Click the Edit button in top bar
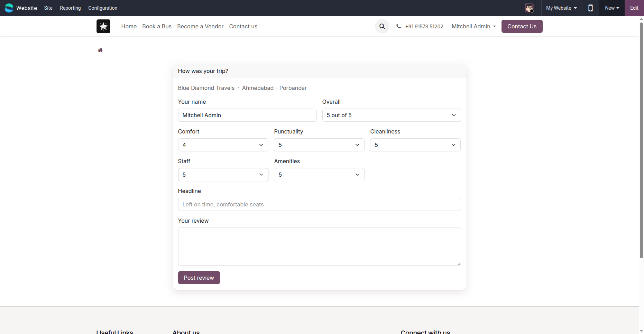This screenshot has height=334, width=644. [634, 8]
